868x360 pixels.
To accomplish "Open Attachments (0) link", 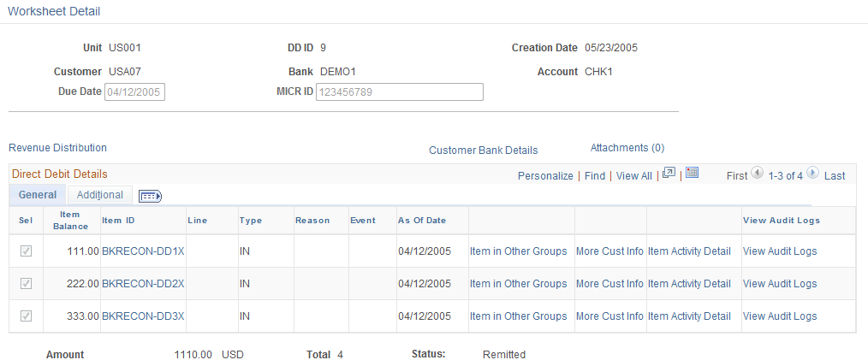I will 627,148.
